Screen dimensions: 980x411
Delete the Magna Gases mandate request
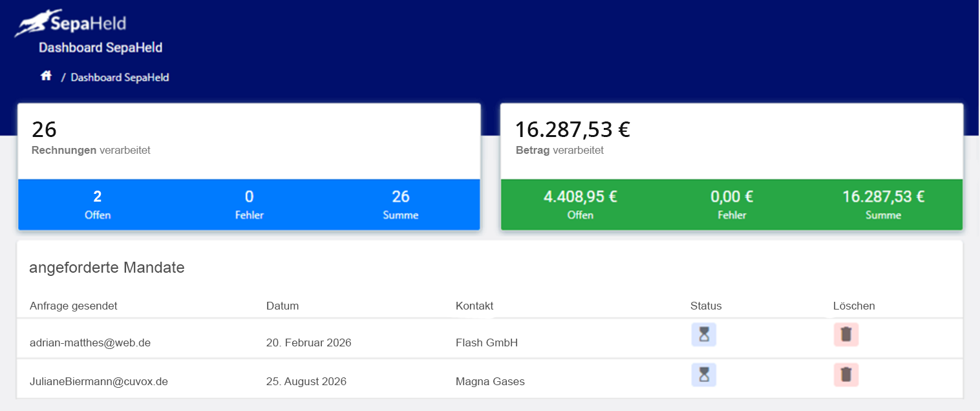[846, 375]
